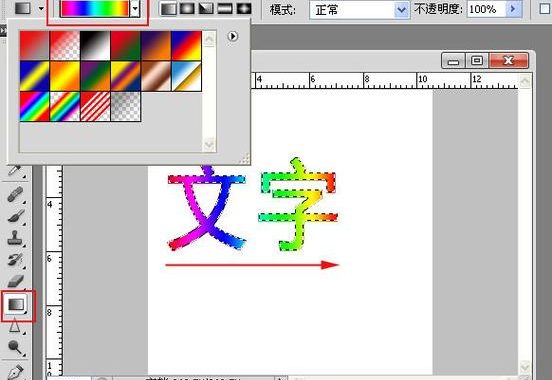Image resolution: width=552 pixels, height=380 pixels.
Task: Select the Gradient tool in toolbox
Action: [17, 305]
